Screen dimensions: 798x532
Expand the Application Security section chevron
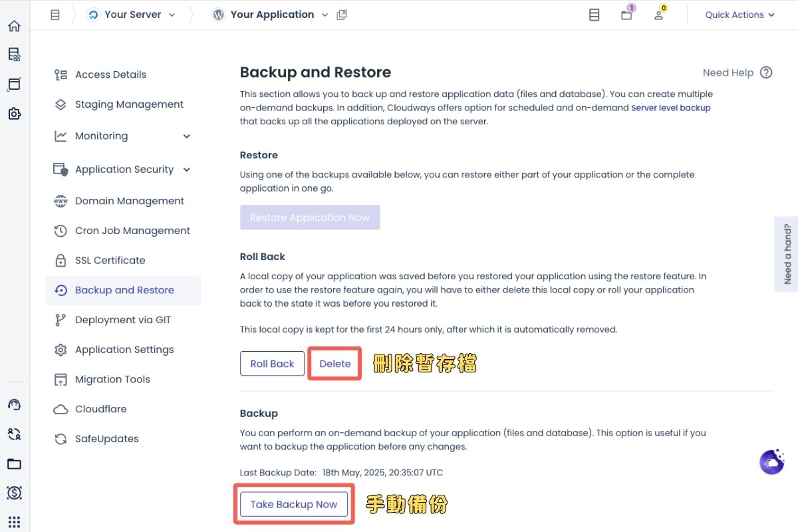[187, 170]
